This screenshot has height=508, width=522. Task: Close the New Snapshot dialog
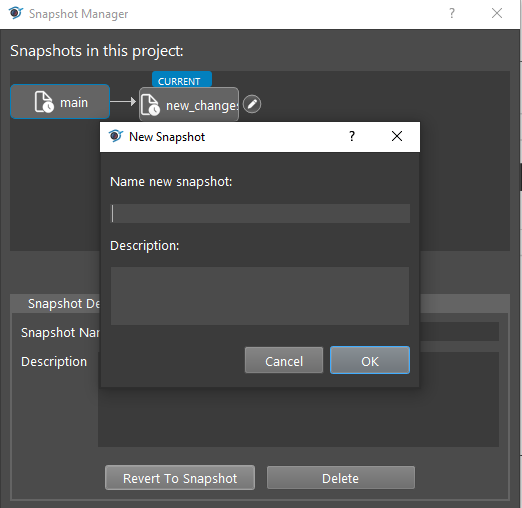[x=397, y=136]
